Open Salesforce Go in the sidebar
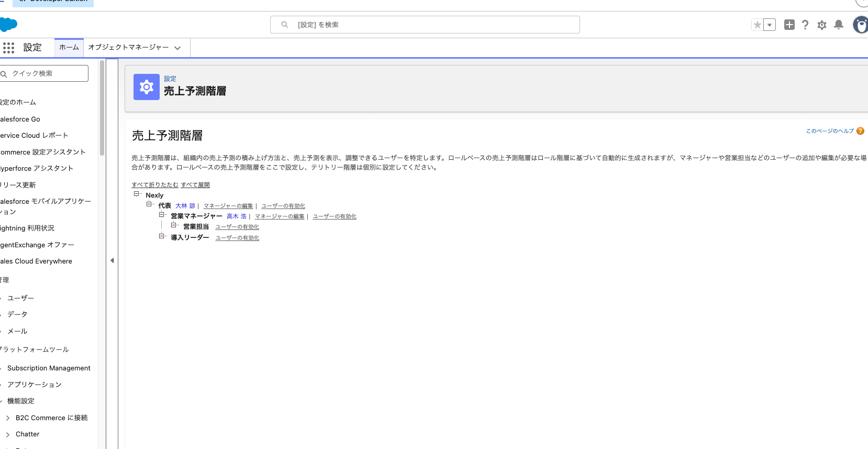868x449 pixels. pos(20,119)
